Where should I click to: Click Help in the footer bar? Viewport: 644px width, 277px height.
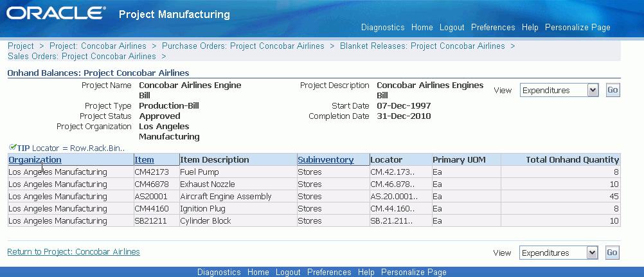[x=366, y=272]
